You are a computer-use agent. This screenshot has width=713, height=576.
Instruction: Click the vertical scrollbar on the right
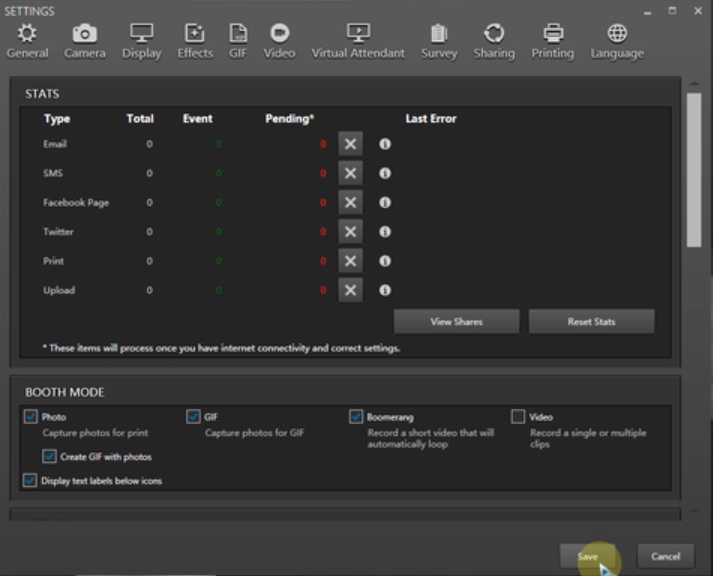(694, 170)
